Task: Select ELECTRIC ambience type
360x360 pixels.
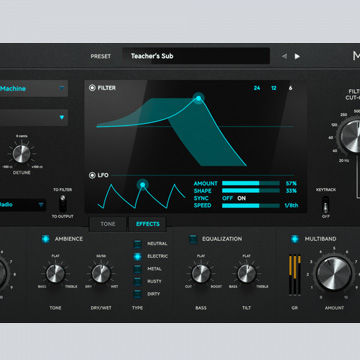Action: 137,256
